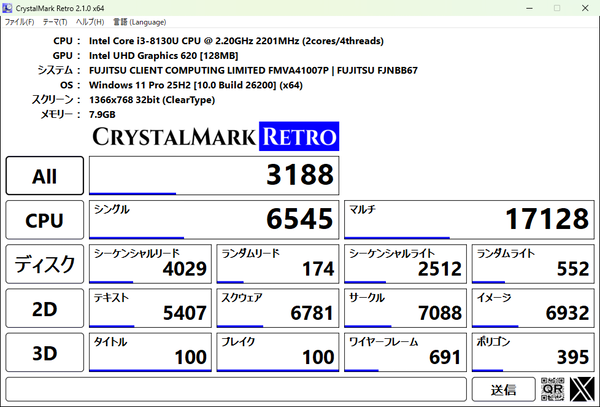
Task: Run the CPU benchmark button
Action: (x=45, y=220)
